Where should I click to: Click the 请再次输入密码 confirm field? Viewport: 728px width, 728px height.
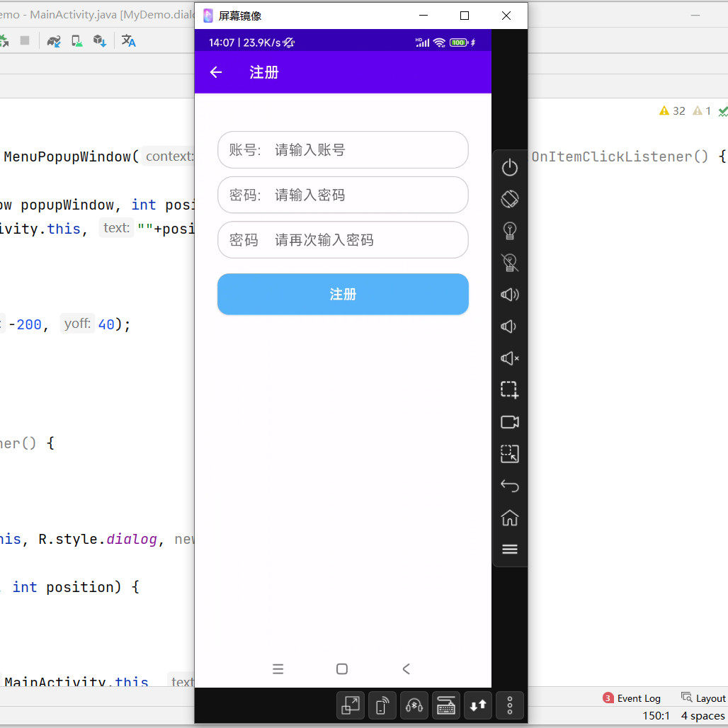(343, 239)
